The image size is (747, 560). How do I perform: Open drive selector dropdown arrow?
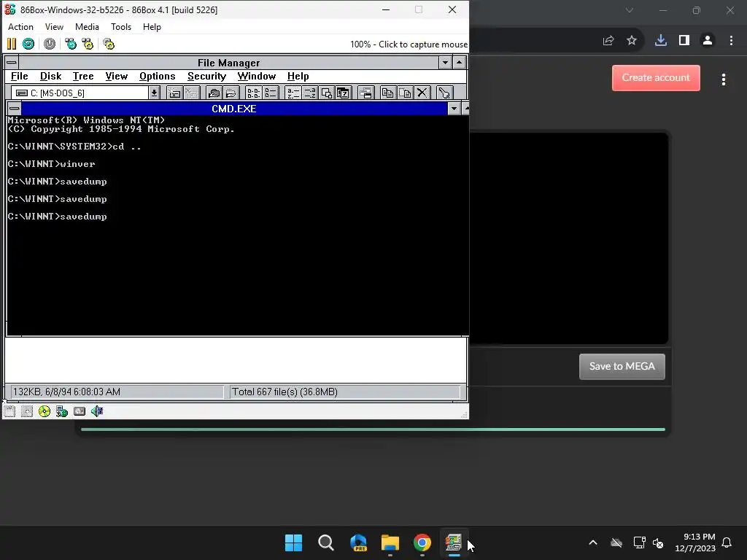tap(154, 93)
